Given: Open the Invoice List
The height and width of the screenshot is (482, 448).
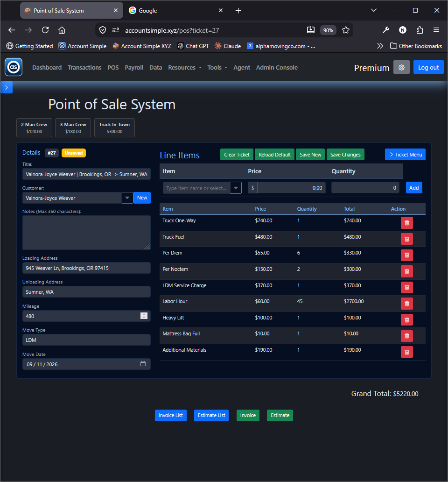Looking at the screenshot, I should (x=171, y=415).
